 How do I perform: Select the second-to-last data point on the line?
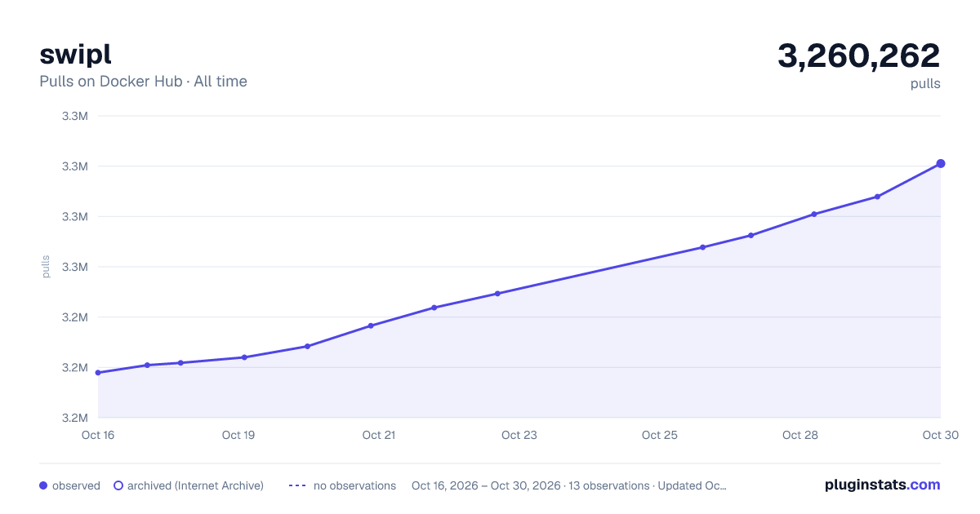coord(877,197)
